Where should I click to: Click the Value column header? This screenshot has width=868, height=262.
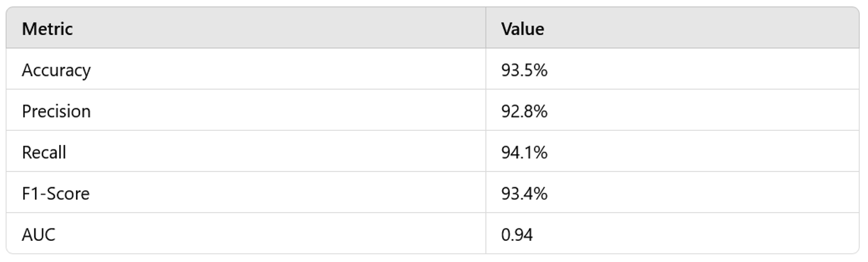point(523,29)
